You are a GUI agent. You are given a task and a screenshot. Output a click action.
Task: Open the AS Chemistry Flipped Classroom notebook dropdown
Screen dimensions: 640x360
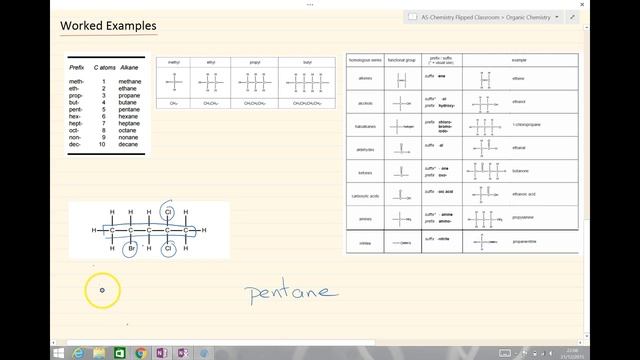[557, 17]
